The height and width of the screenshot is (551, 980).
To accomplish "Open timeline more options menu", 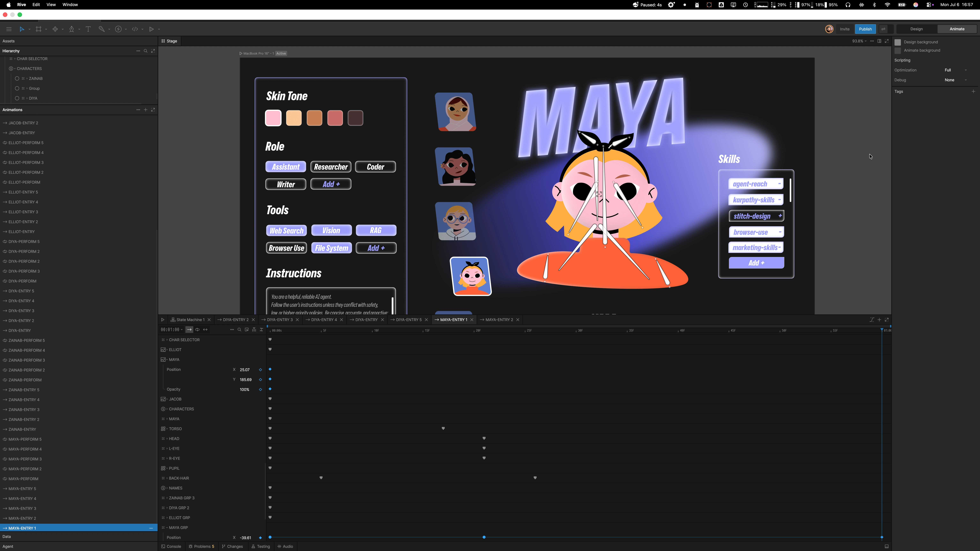I will [x=232, y=330].
